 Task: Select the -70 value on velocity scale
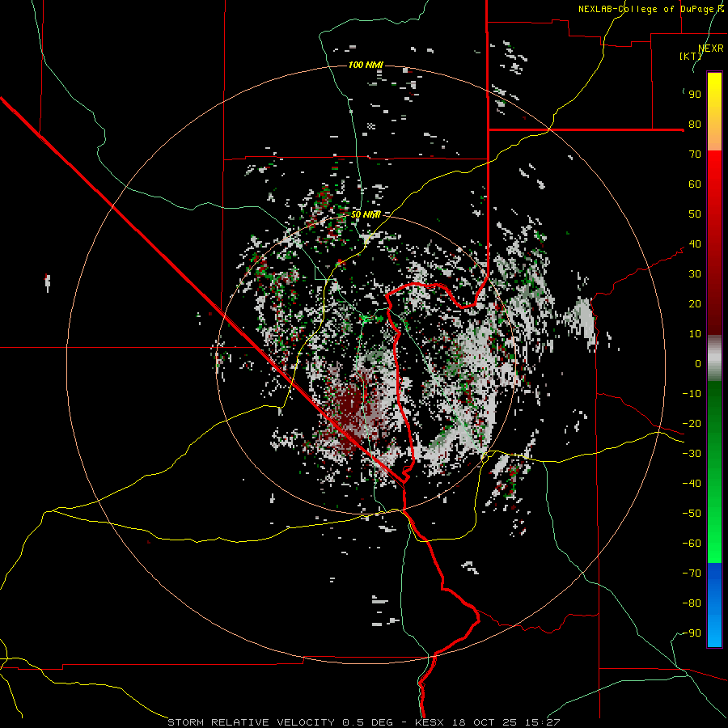click(x=692, y=574)
